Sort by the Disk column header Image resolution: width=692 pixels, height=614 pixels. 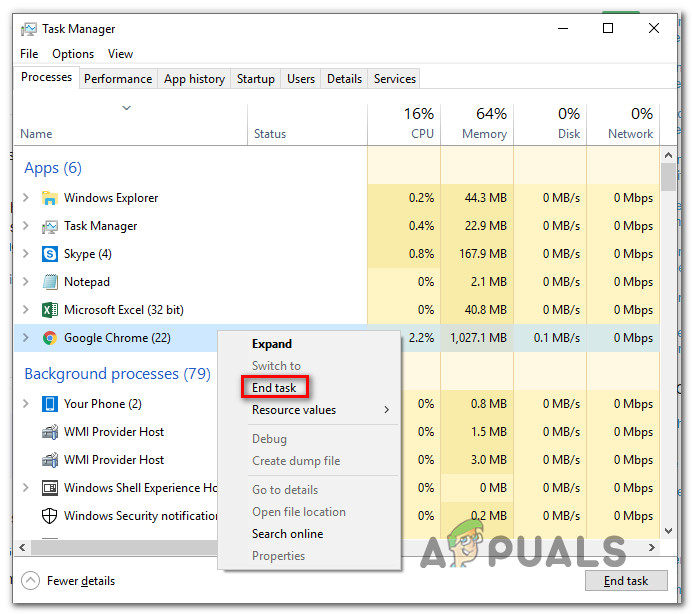click(x=550, y=124)
